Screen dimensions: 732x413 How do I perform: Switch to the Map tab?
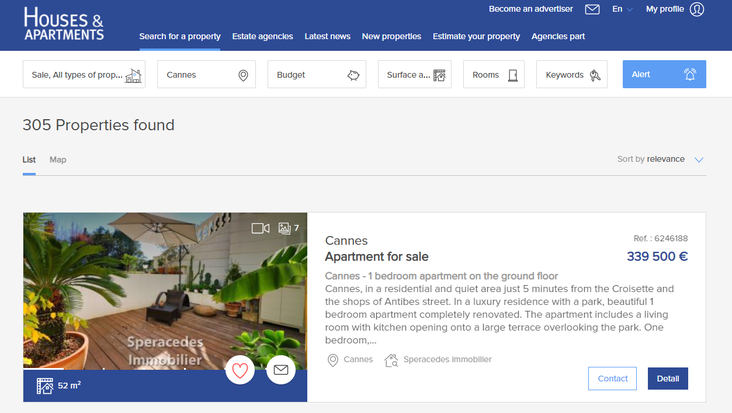tap(58, 160)
